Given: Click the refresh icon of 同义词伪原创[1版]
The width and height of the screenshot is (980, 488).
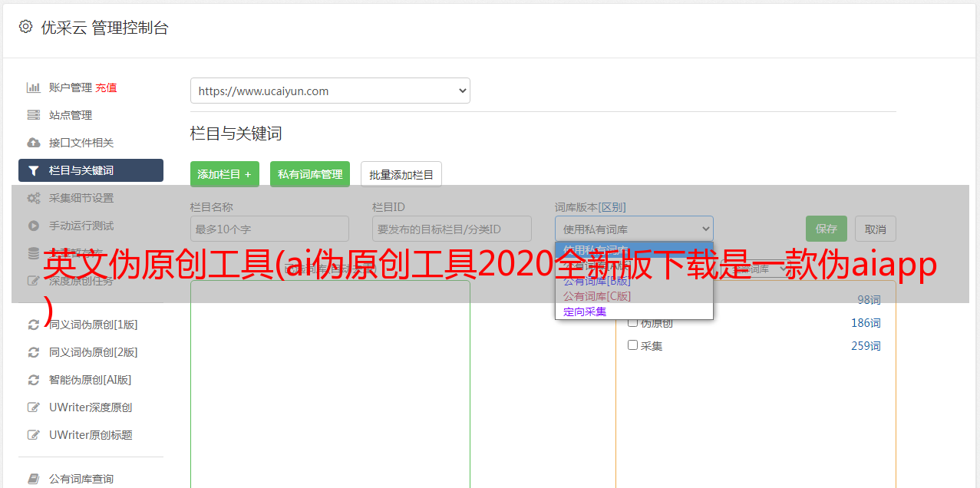Looking at the screenshot, I should (x=34, y=325).
